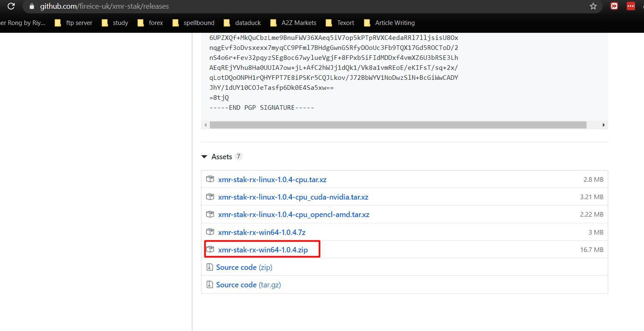
Task: Open the A2Z Markets bookmark folder
Action: coord(293,23)
